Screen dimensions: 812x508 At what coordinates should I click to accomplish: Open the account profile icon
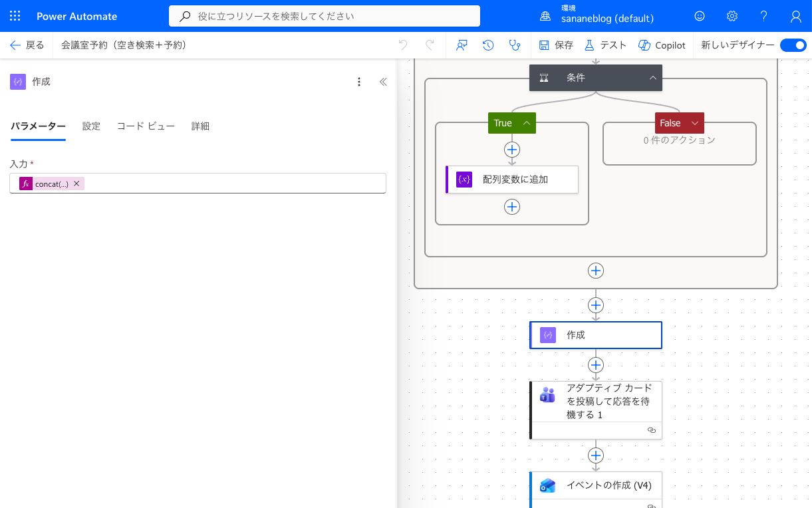(796, 16)
